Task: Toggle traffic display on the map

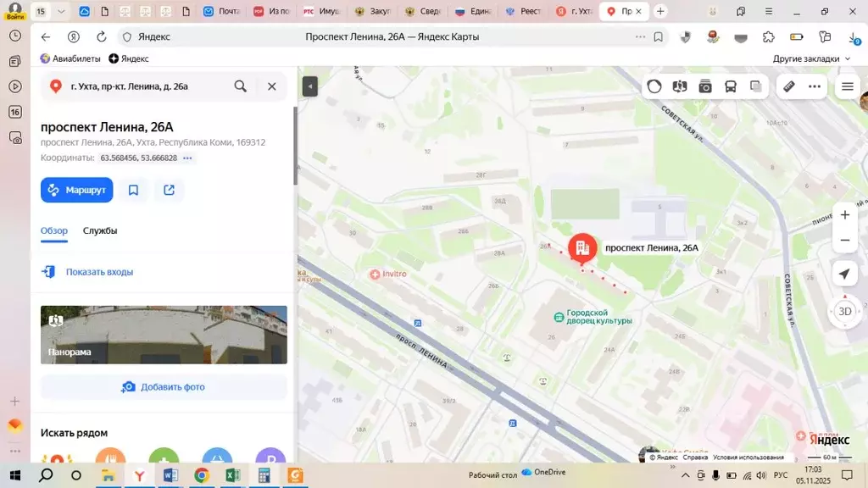Action: pos(654,86)
